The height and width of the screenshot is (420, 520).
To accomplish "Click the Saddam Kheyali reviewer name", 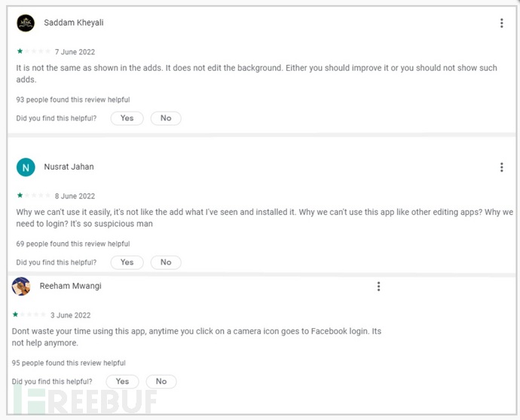I will [74, 23].
